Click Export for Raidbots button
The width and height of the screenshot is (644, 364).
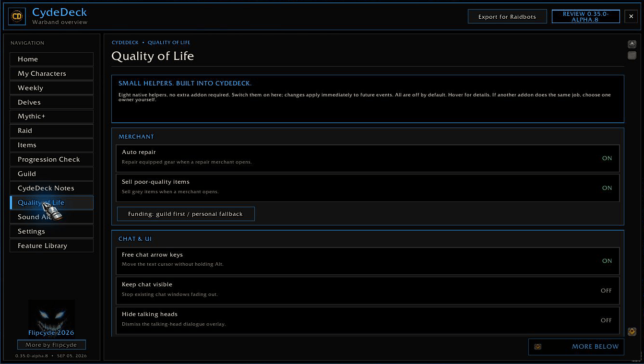pos(508,17)
